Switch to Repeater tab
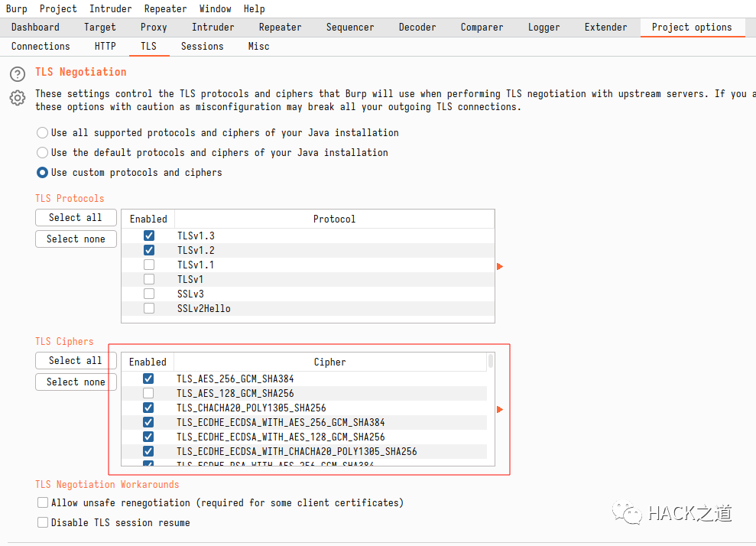Image resolution: width=756 pixels, height=546 pixels. click(x=280, y=27)
